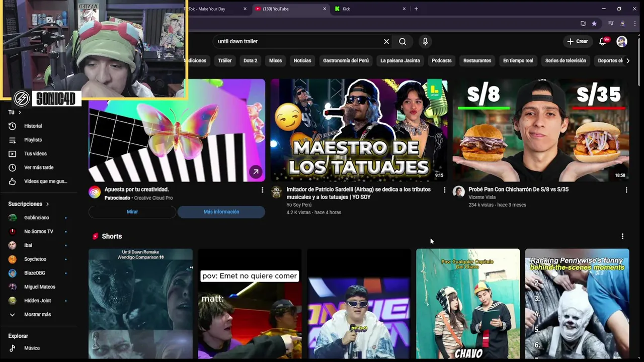644x362 pixels.
Task: Open Maestro de los Tatuajes thumbnail
Action: [359, 130]
